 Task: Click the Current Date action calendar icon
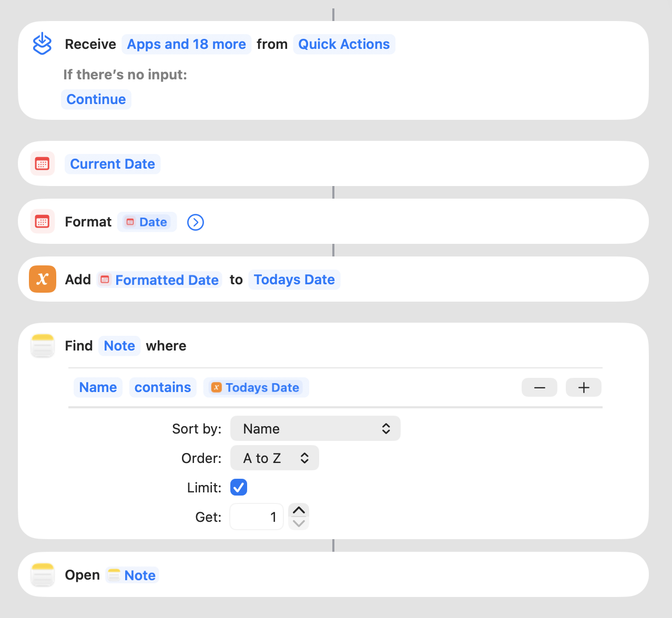tap(42, 164)
